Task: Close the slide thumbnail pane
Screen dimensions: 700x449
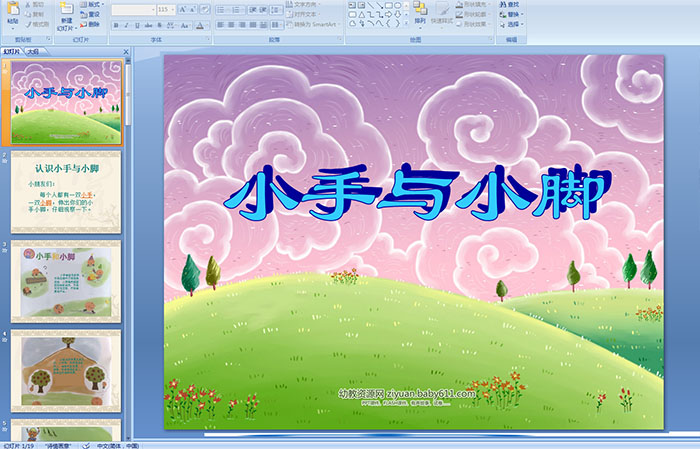Action: 126,52
